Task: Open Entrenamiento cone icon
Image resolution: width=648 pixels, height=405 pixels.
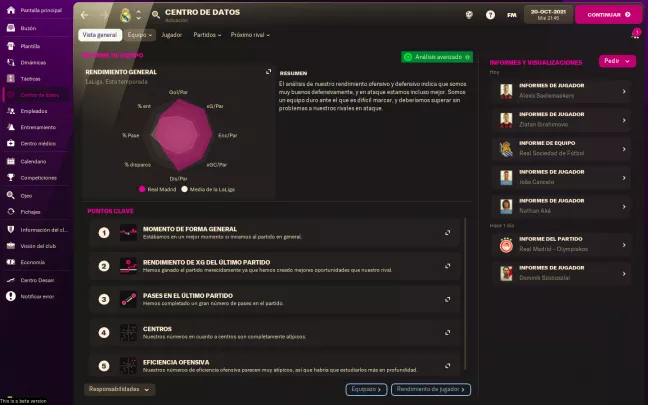Action: pos(11,127)
